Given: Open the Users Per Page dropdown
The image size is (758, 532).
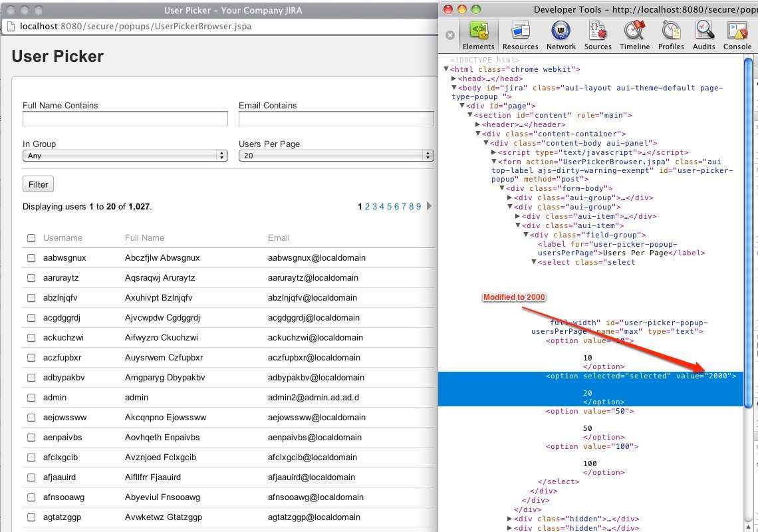Looking at the screenshot, I should coord(336,156).
